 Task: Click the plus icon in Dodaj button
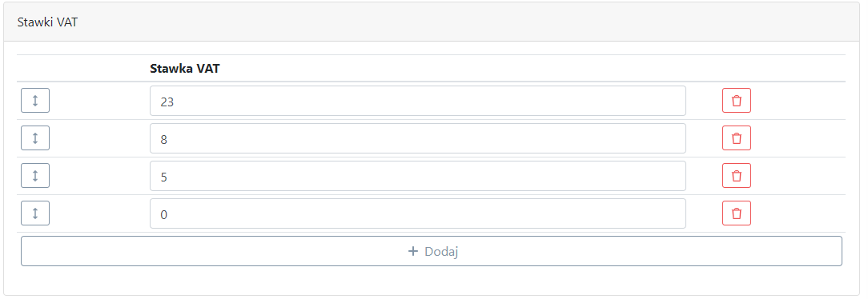click(x=412, y=252)
